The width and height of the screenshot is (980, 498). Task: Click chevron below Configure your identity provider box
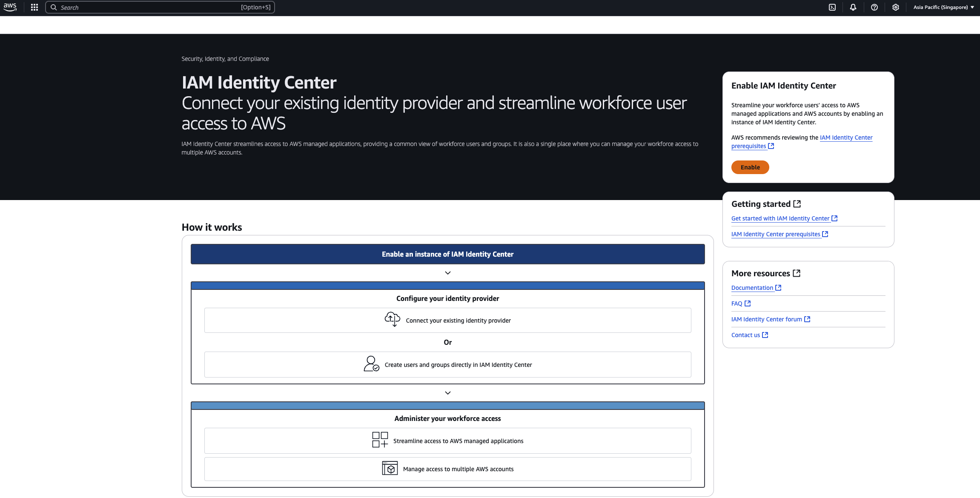pos(447,393)
